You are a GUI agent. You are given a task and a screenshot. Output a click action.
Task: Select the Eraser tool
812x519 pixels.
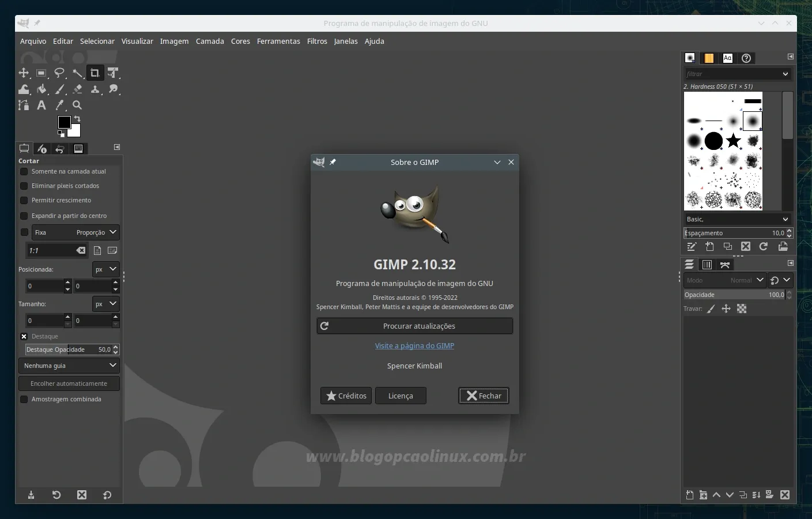tap(77, 89)
